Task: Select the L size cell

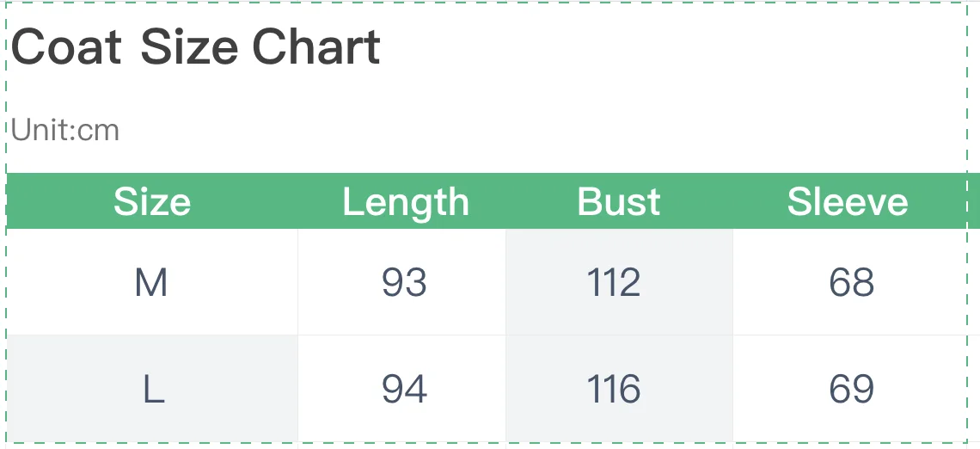Action: tap(152, 388)
